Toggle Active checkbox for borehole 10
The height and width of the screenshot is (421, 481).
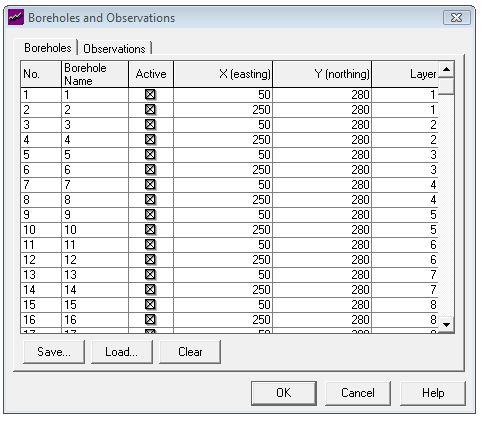tap(150, 230)
